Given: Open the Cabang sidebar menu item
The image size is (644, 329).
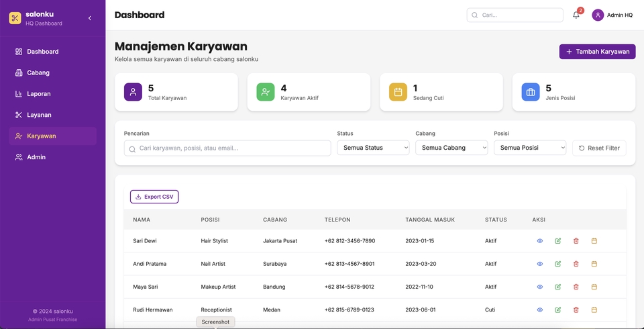Looking at the screenshot, I should coord(38,73).
